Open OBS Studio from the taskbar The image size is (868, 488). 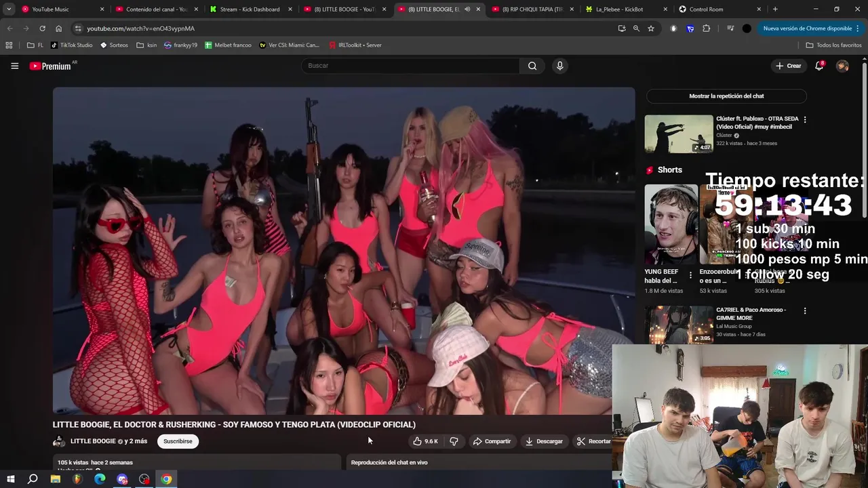tap(144, 479)
